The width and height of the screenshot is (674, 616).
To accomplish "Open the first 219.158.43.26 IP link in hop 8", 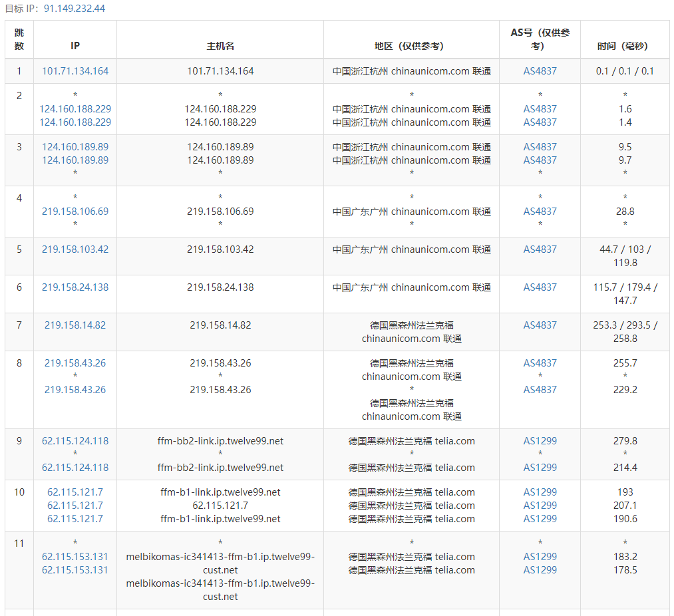I will (x=75, y=363).
